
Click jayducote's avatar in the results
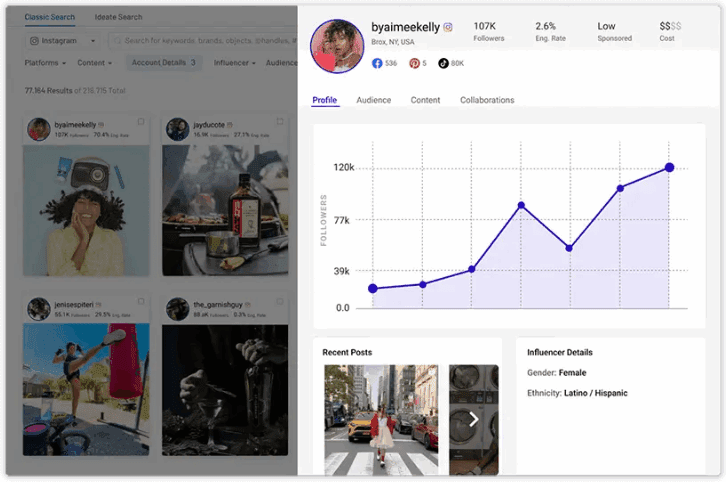tap(177, 129)
